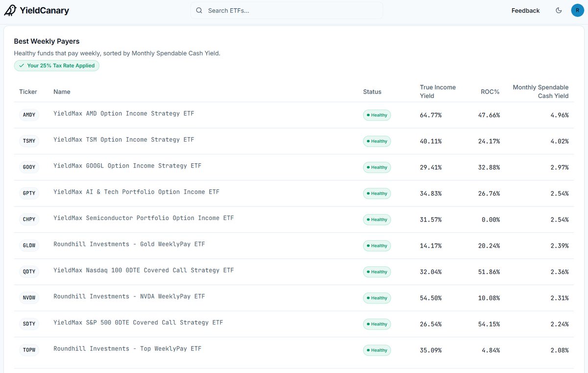Open the GPTY ticker chip
Image resolution: width=588 pixels, height=373 pixels.
29,194
